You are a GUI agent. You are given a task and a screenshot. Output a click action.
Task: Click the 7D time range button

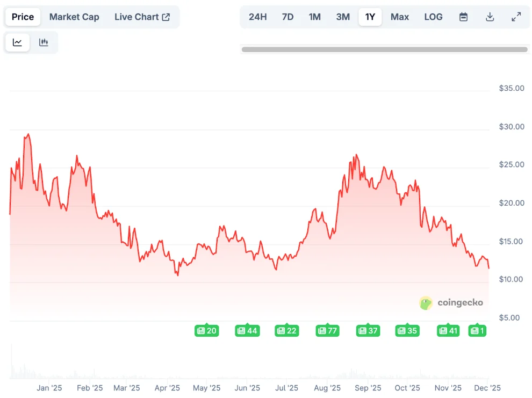tap(287, 17)
